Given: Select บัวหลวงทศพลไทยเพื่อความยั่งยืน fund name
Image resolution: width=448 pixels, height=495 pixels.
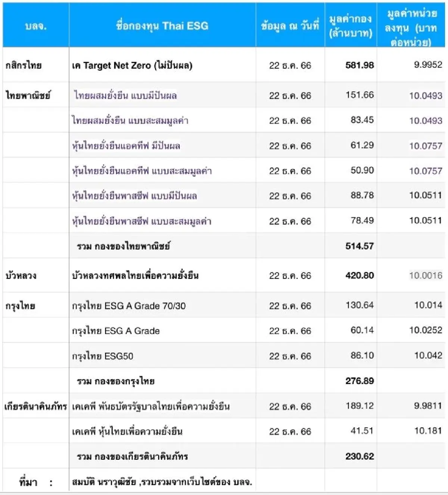Looking at the screenshot, I should 135,275.
